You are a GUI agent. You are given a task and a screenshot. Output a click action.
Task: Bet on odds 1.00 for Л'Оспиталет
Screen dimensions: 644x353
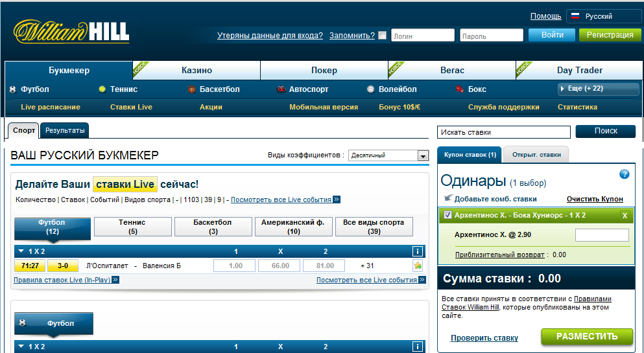[236, 266]
